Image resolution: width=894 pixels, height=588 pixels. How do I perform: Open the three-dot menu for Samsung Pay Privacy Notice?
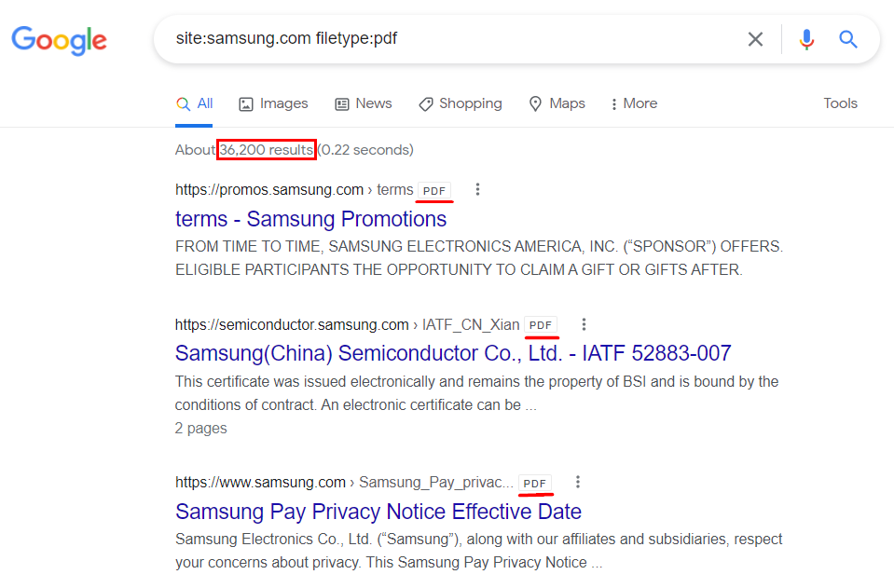(x=578, y=482)
